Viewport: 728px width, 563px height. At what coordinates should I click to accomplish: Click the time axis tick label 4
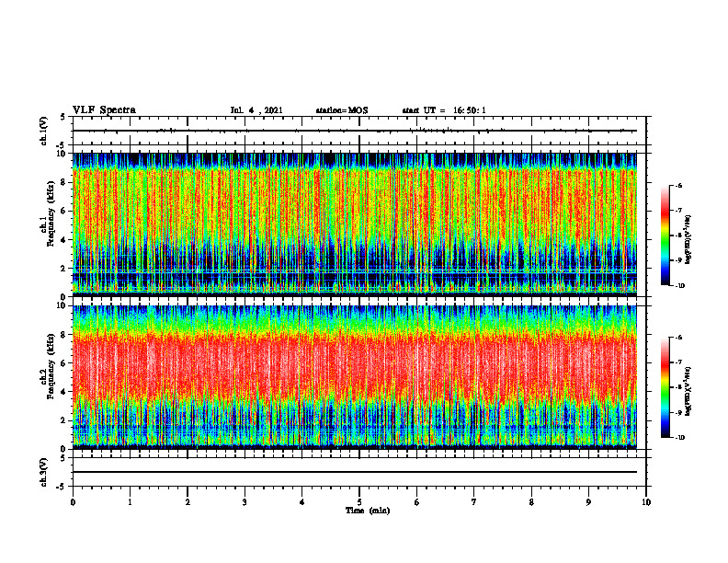coord(302,502)
